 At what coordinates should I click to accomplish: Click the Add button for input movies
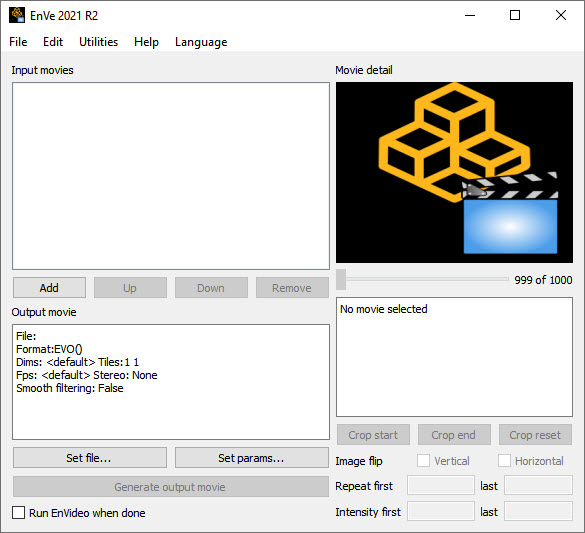(x=49, y=288)
